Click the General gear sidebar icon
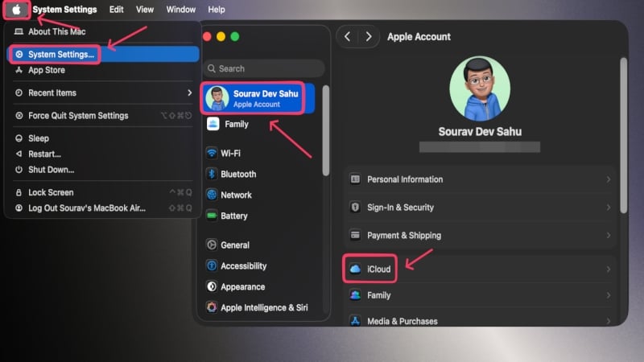This screenshot has width=644, height=362. coord(212,245)
